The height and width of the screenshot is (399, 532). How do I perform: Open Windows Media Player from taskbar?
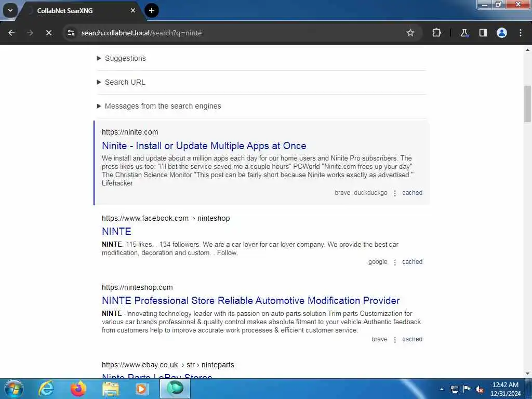click(141, 389)
